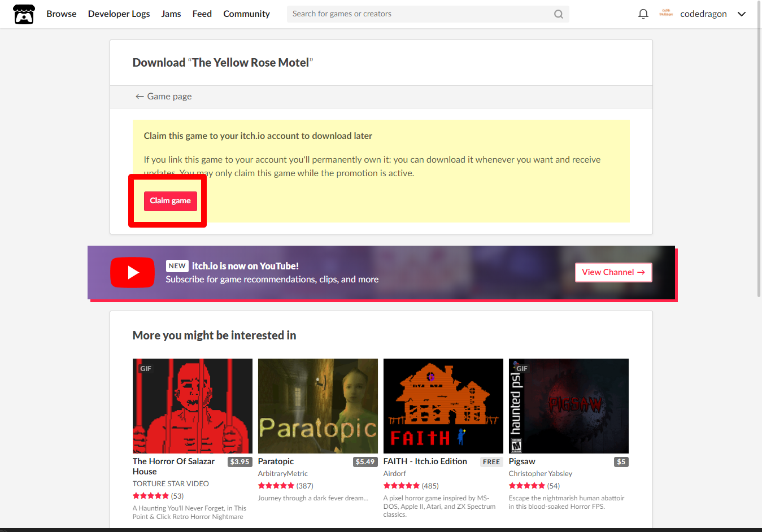Focus the games or creators search field
This screenshot has width=762, height=532.
pyautogui.click(x=428, y=14)
